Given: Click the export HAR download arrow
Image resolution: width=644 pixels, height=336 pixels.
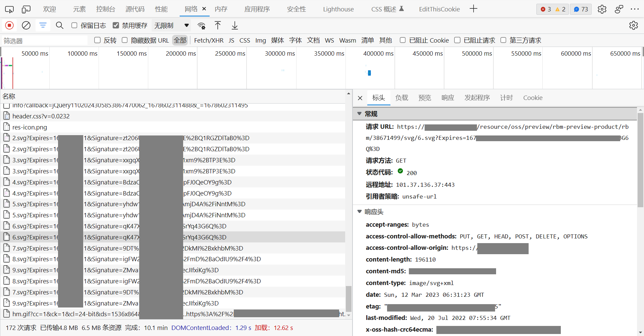Looking at the screenshot, I should click(x=235, y=25).
